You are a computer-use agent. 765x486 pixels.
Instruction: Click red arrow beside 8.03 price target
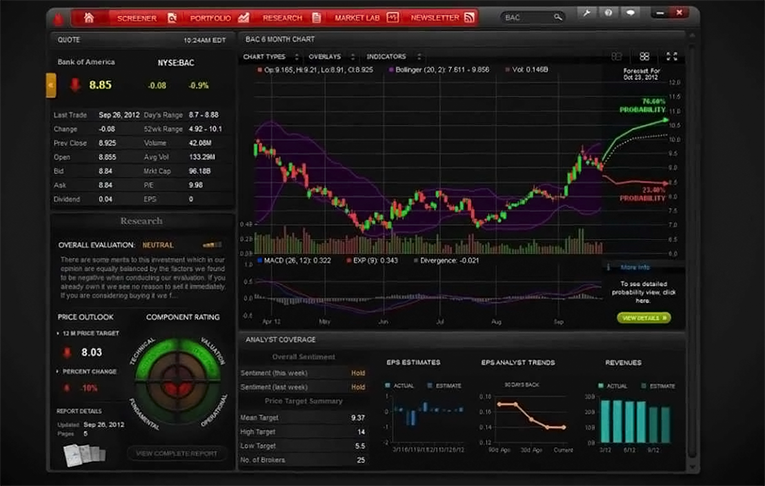pyautogui.click(x=67, y=352)
